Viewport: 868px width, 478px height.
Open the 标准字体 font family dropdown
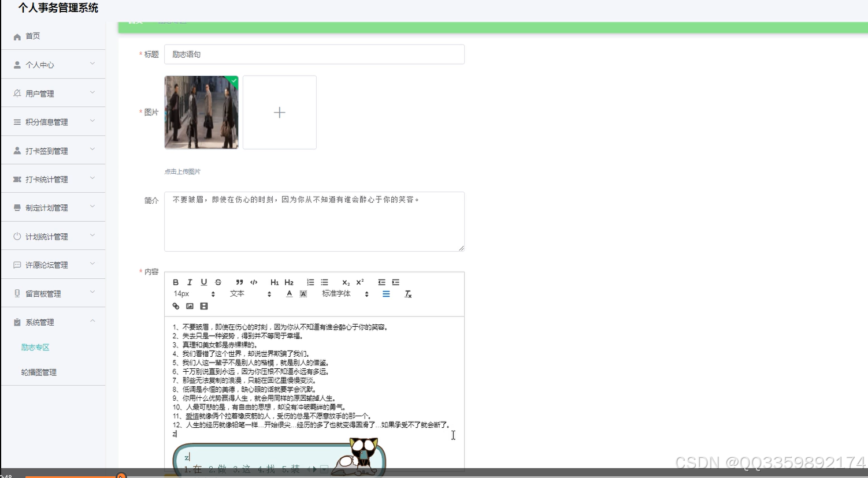tap(345, 294)
